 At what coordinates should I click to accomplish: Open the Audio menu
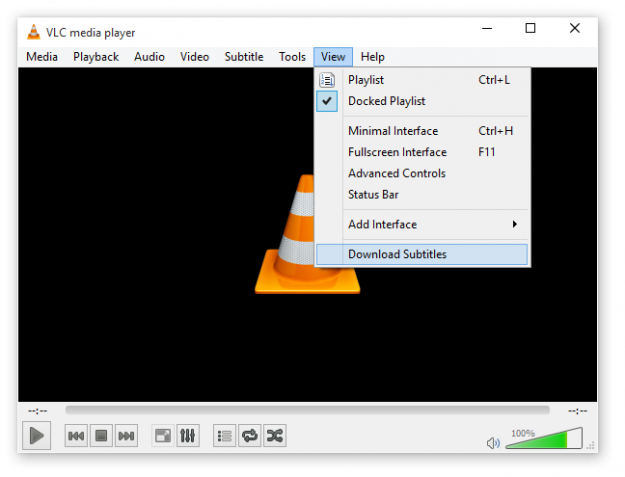(149, 57)
